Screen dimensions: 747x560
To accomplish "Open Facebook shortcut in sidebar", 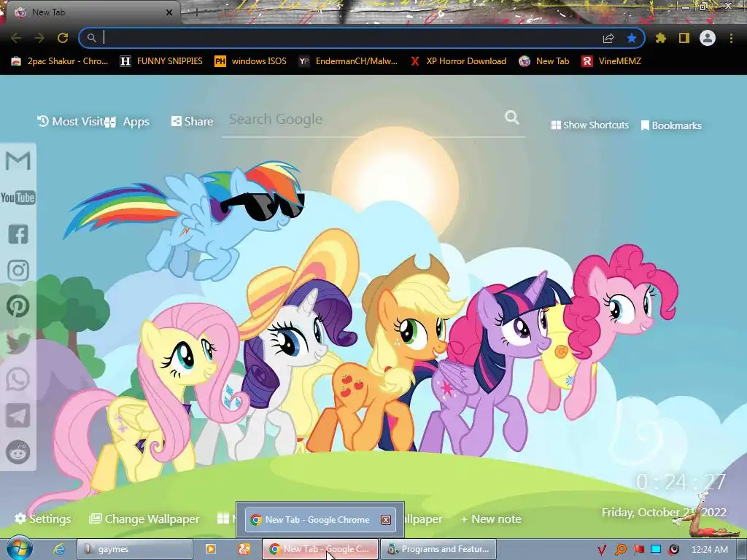I will [18, 234].
